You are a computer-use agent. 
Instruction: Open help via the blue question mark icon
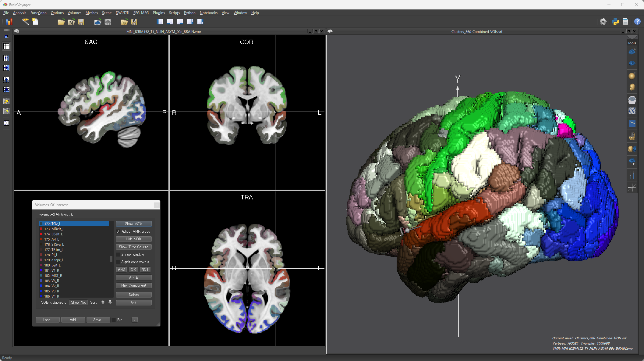point(637,22)
